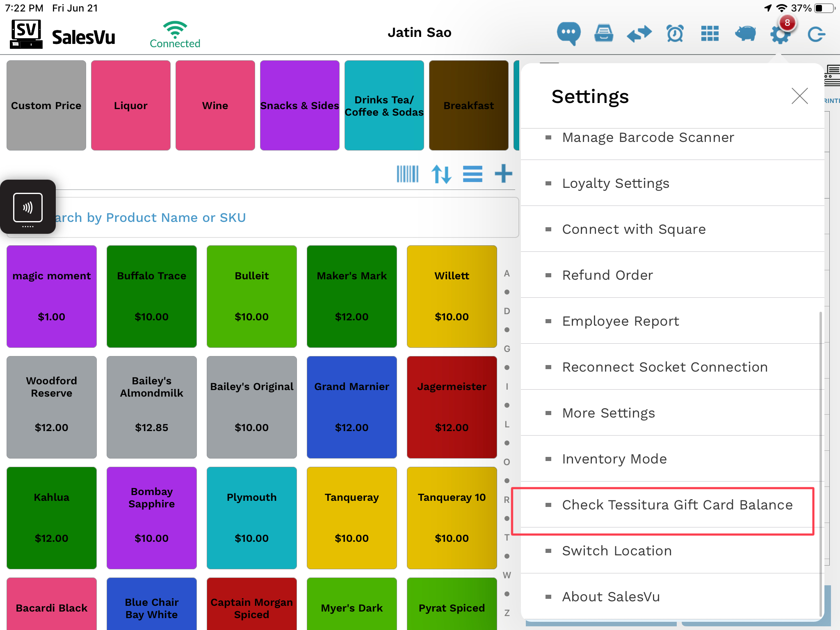Jump to letter G in index

(507, 349)
